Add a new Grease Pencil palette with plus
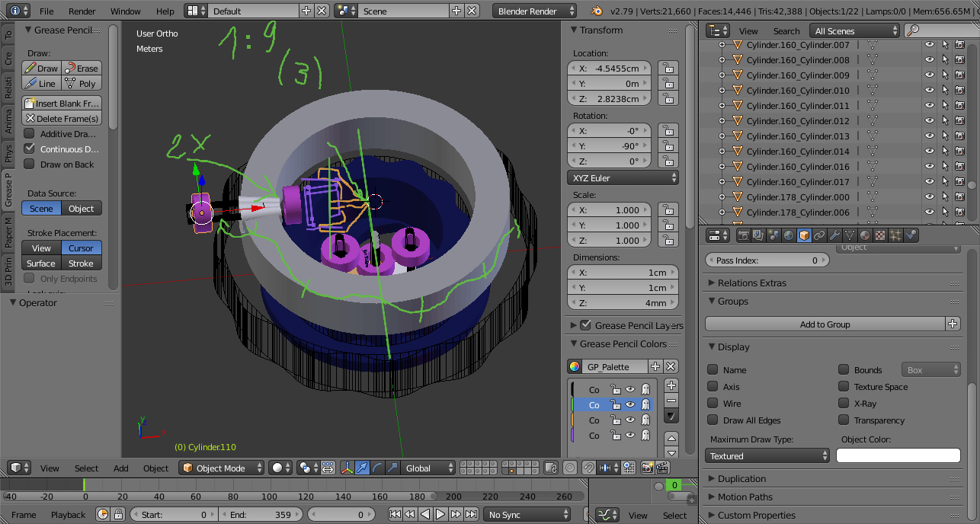Viewport: 980px width, 524px height. pos(655,366)
